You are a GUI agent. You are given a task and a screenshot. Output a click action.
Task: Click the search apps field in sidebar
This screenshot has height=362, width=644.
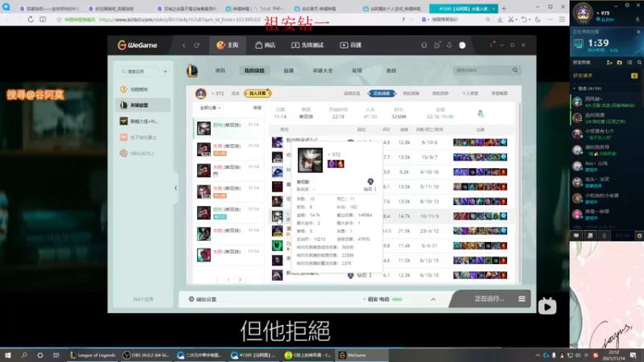(x=138, y=72)
